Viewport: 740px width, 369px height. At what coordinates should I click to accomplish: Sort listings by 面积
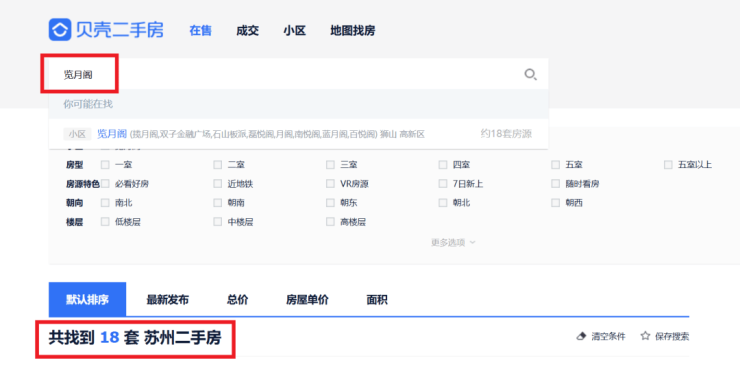[377, 300]
